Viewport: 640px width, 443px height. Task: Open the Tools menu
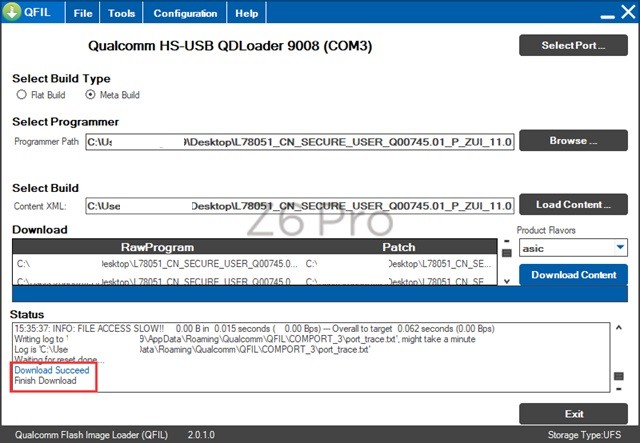point(121,13)
